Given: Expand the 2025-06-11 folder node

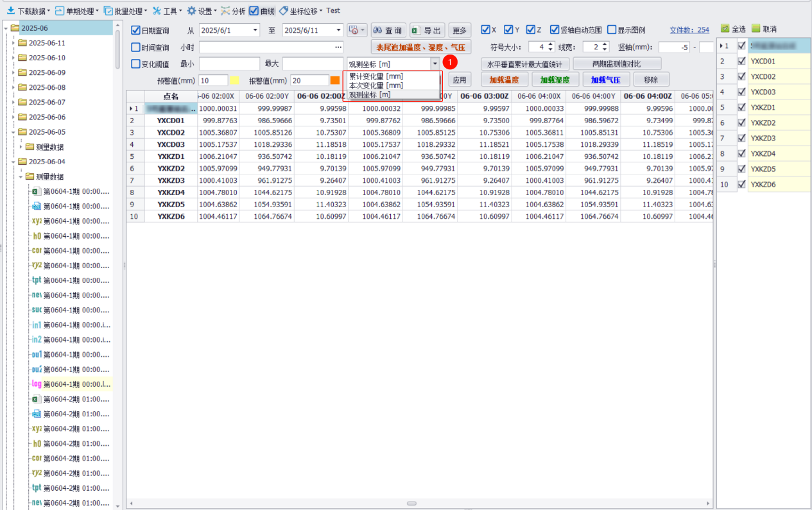Looking at the screenshot, I should (13, 43).
